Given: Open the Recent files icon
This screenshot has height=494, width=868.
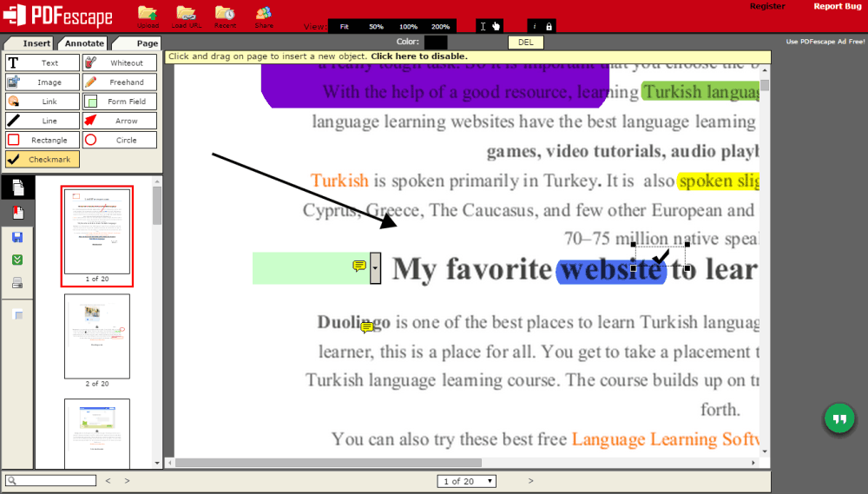Looking at the screenshot, I should (x=226, y=16).
